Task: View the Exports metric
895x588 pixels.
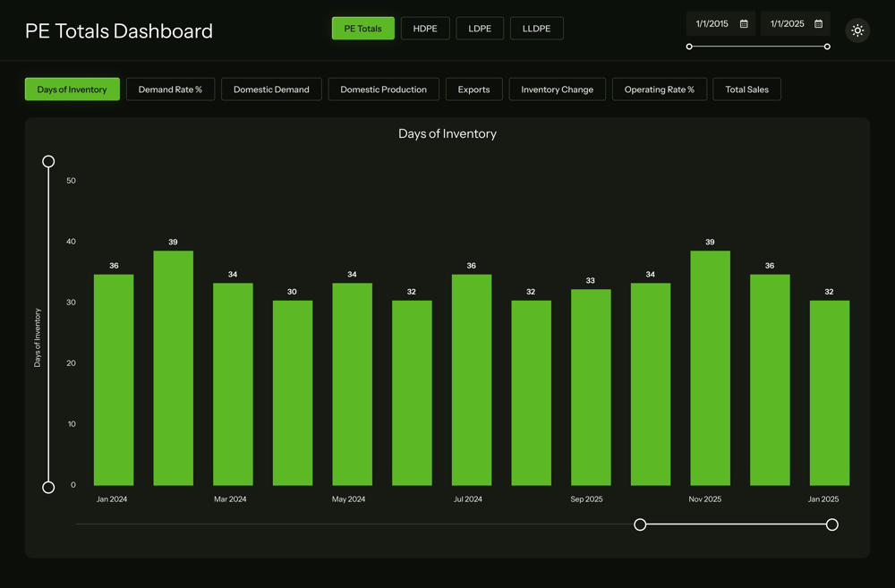Action: pos(473,89)
